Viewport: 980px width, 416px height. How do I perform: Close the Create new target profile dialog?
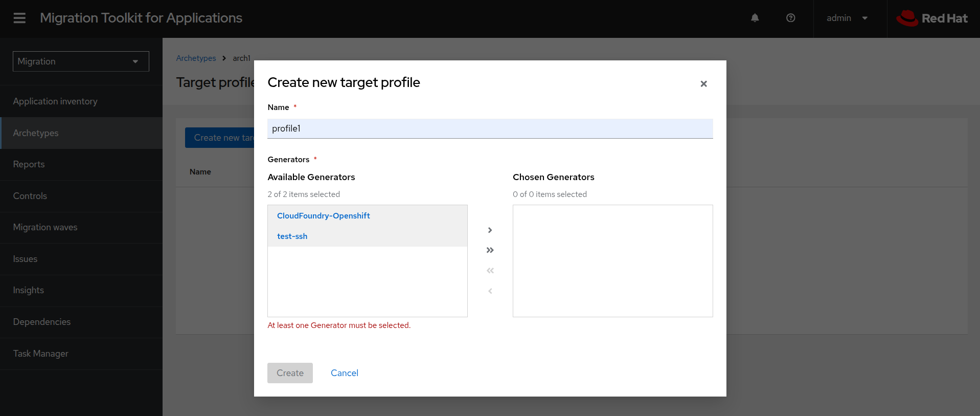pos(703,84)
